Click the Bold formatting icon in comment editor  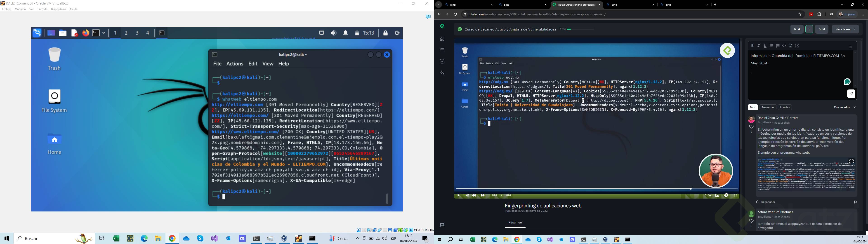click(752, 46)
